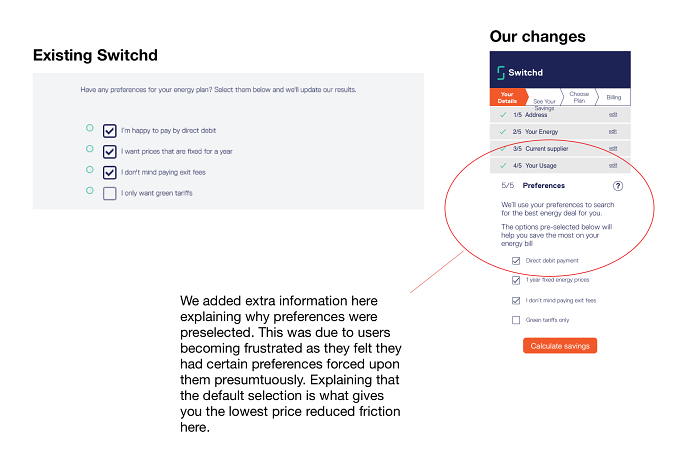Screen dimensions: 680x470
Task: Expand the 3/5 Current supplier step
Action: [560, 149]
